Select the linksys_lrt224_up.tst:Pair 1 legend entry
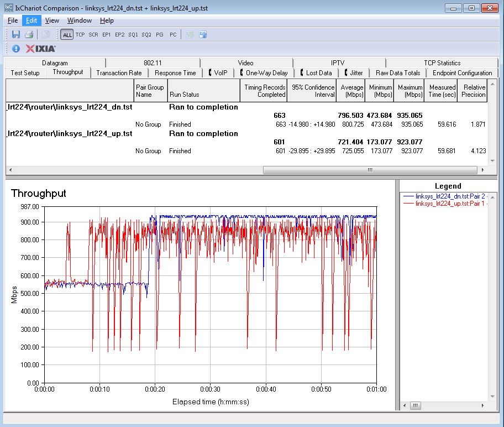Image resolution: width=504 pixels, height=427 pixels. 445,204
